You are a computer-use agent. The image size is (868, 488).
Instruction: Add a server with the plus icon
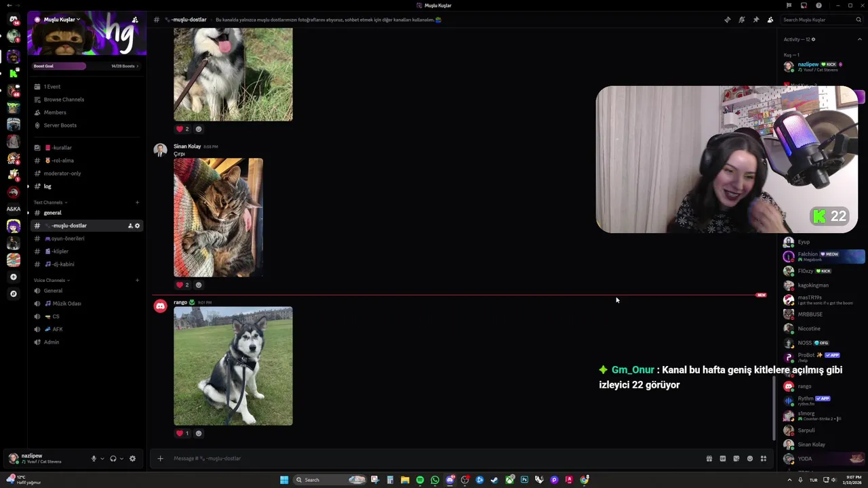pyautogui.click(x=14, y=277)
